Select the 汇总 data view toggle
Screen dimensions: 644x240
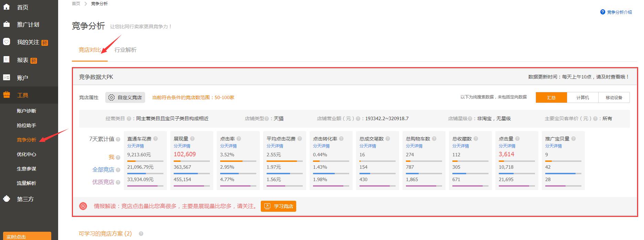(x=551, y=97)
